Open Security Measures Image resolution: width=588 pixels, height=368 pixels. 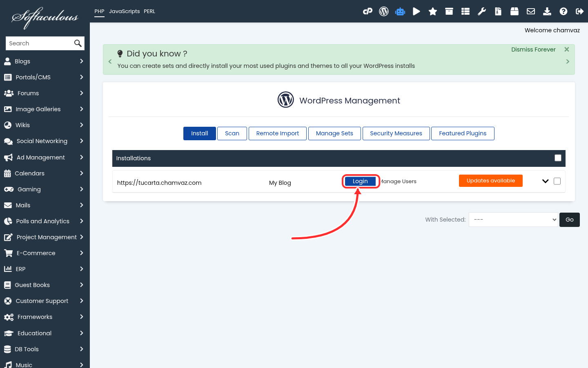(396, 133)
